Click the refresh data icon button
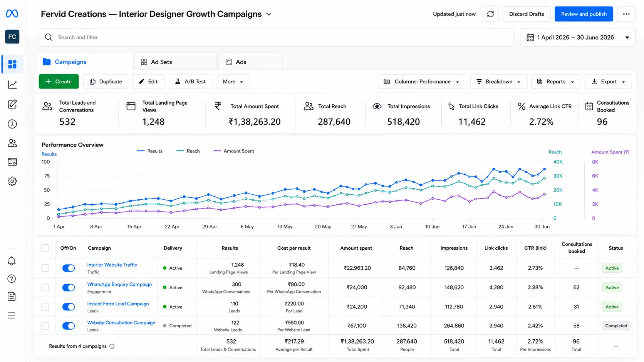The height and width of the screenshot is (362, 644). [x=490, y=14]
